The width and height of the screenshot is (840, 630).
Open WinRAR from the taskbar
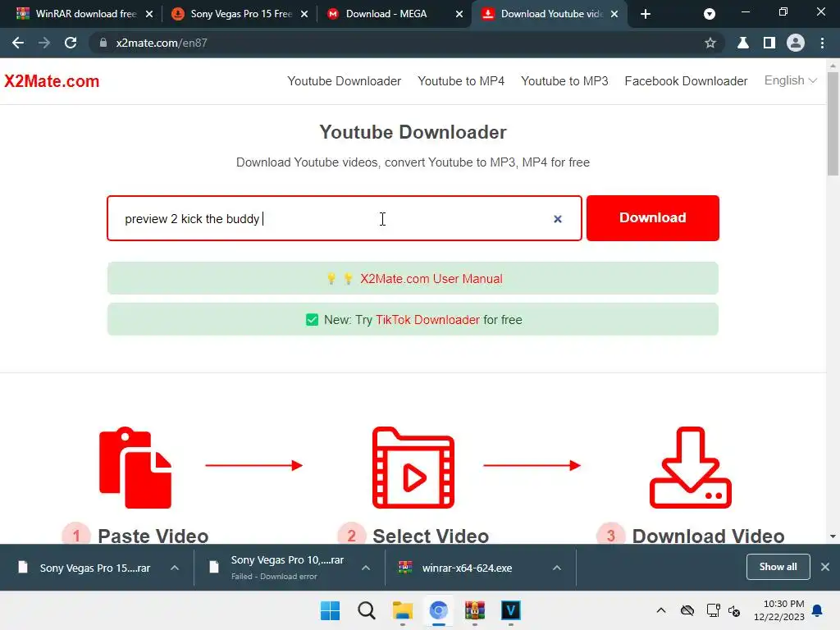475,610
